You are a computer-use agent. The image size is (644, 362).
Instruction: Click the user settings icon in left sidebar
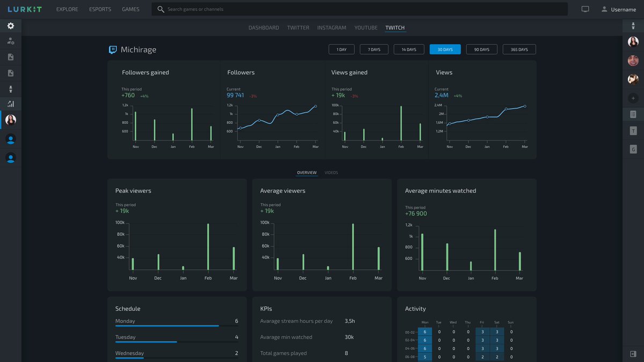tap(11, 41)
